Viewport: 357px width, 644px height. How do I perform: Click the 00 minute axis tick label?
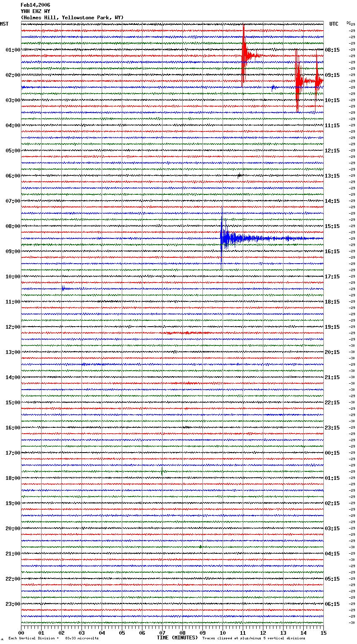click(x=21, y=633)
